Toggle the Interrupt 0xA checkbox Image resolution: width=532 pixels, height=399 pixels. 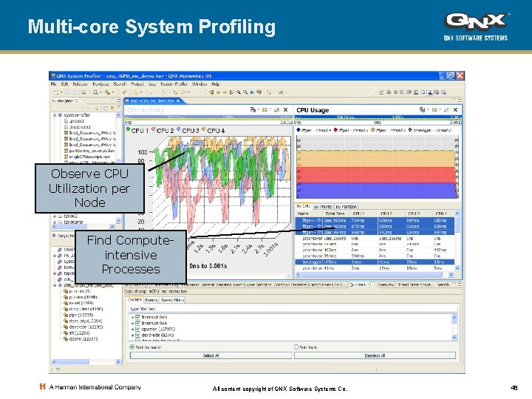click(x=137, y=323)
